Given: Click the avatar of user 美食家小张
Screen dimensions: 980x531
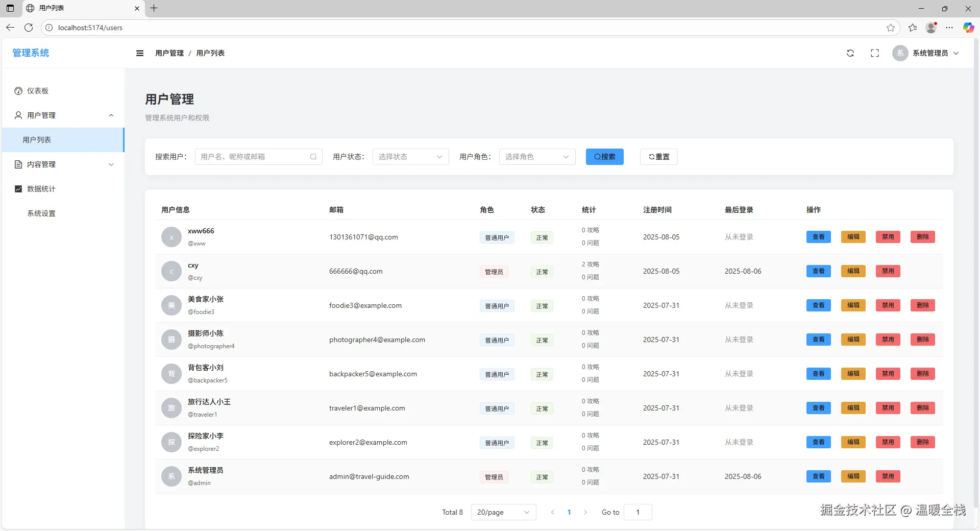Looking at the screenshot, I should [171, 305].
